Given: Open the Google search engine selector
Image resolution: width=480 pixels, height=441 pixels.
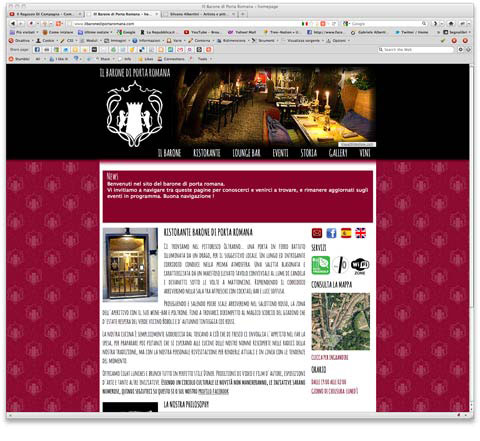Looking at the screenshot, I should click(347, 24).
